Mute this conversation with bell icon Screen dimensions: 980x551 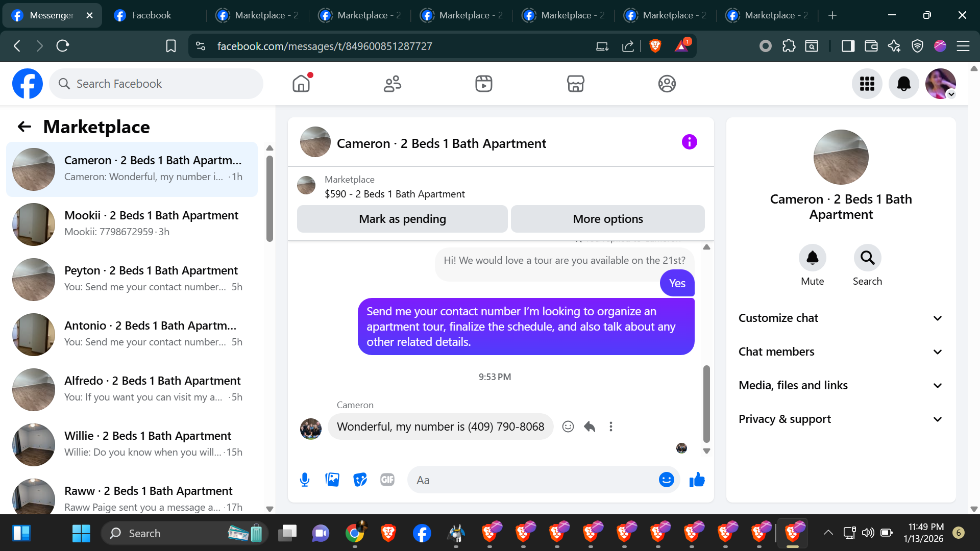click(812, 258)
